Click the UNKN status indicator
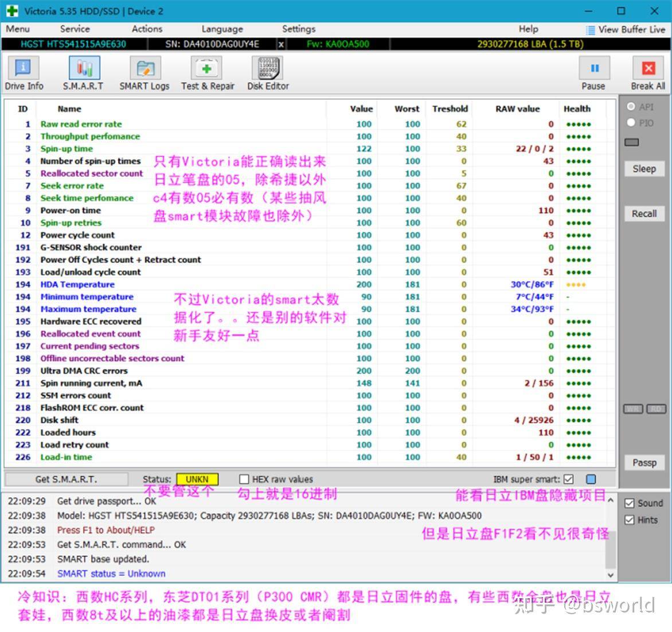This screenshot has width=672, height=632. tap(197, 479)
